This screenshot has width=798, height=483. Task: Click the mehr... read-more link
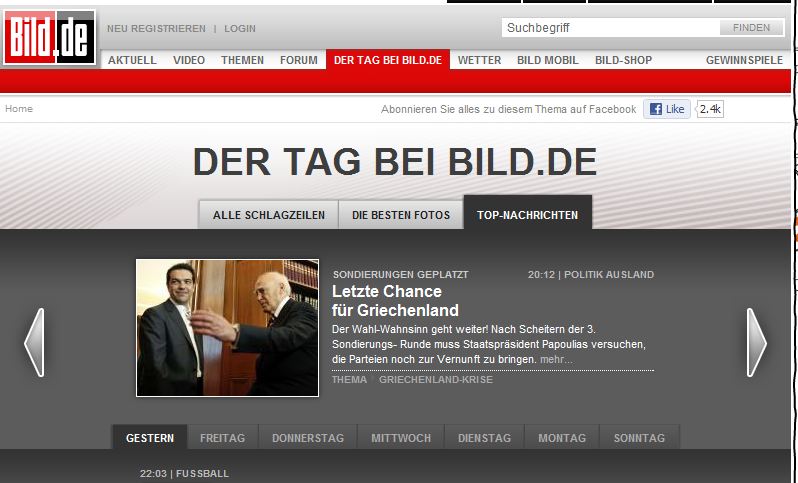(556, 360)
